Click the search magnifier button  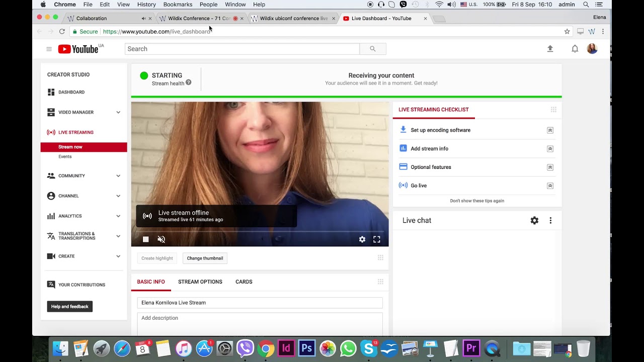(373, 49)
